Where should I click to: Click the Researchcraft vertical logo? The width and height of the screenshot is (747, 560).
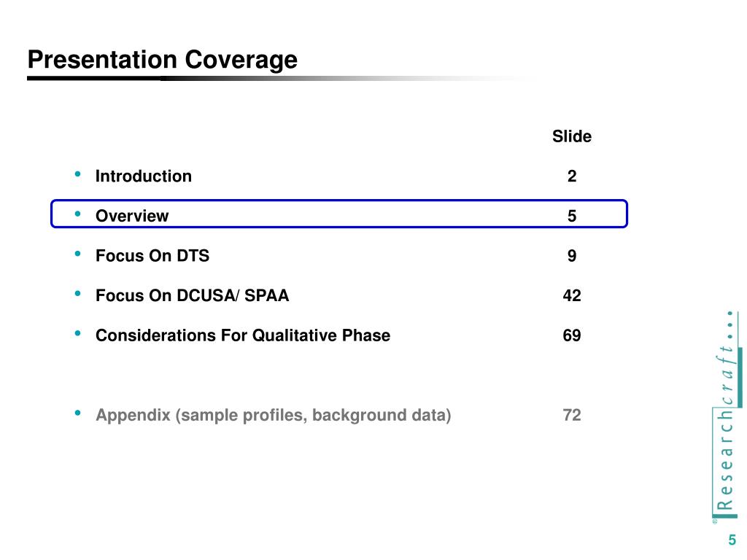click(726, 418)
